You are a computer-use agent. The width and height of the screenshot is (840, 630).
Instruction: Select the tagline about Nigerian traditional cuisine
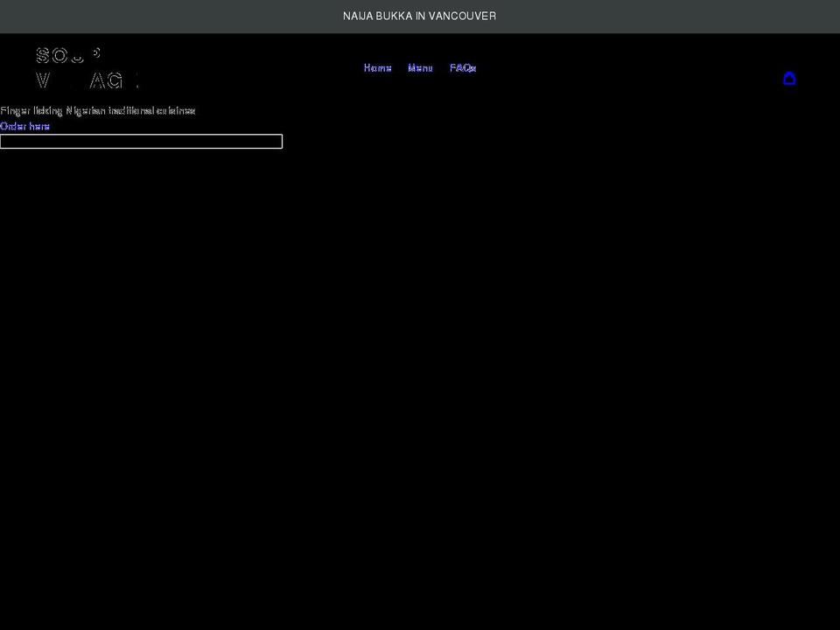click(x=98, y=110)
